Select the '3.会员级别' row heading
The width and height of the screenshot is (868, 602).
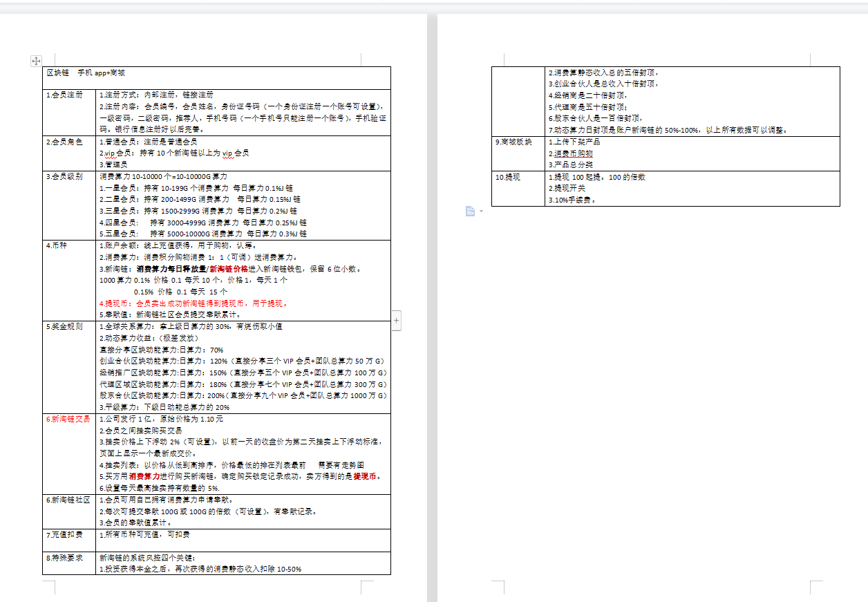coord(64,176)
